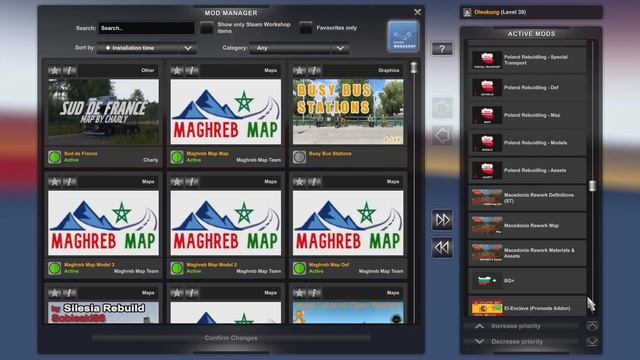Open info for Silesia Rebuild mod
640x360 pixels.
[x=69, y=293]
